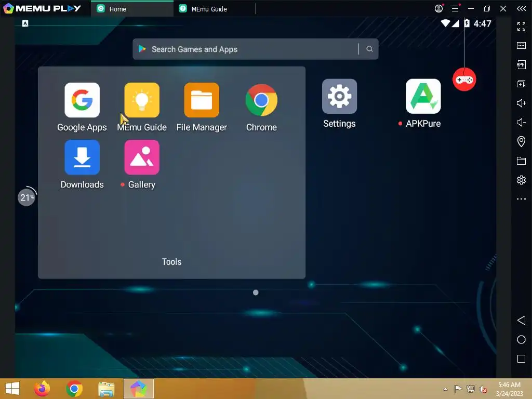Open Android Settings app

[x=339, y=96]
